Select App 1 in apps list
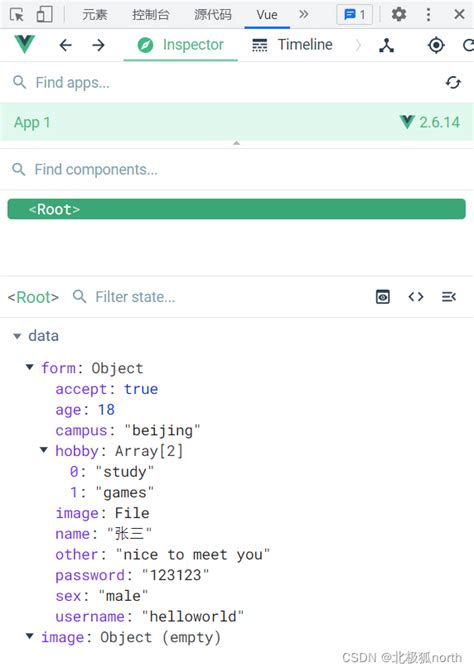 [237, 122]
